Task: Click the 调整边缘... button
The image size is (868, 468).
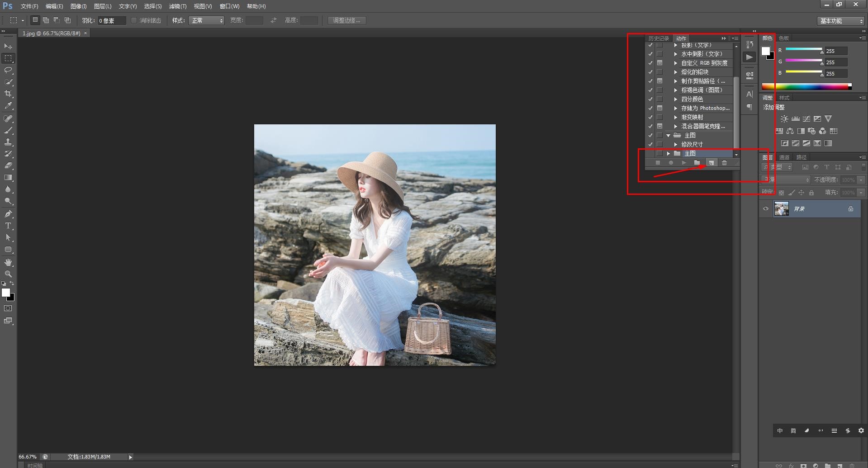Action: [x=346, y=21]
